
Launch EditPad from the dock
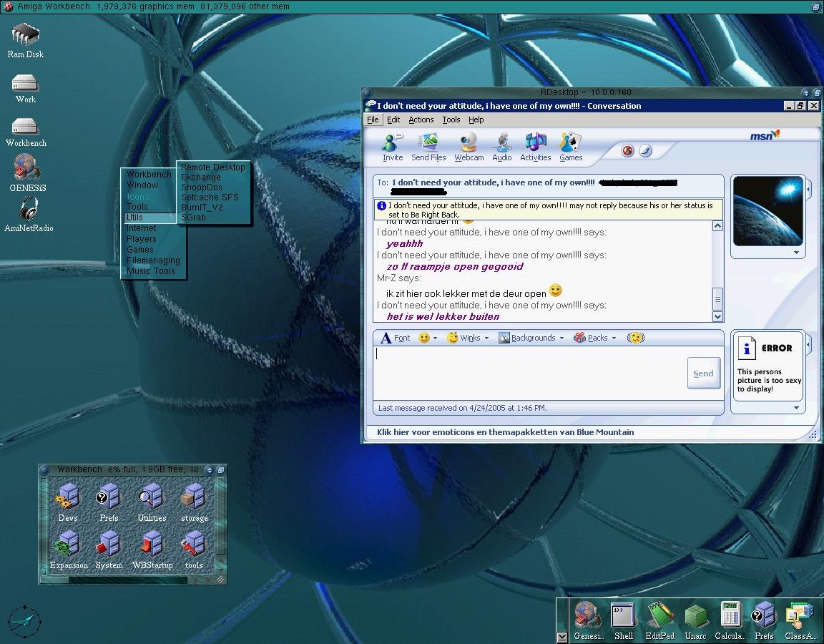[x=659, y=621]
